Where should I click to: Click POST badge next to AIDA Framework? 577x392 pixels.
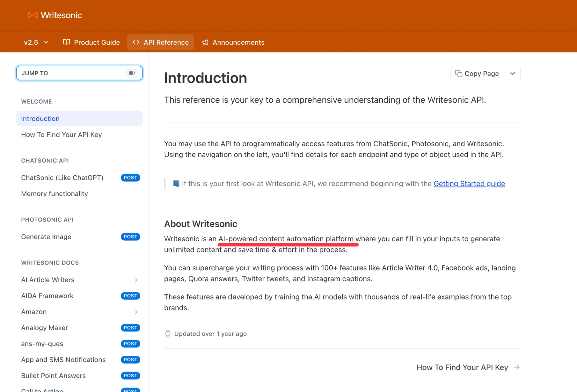click(130, 296)
